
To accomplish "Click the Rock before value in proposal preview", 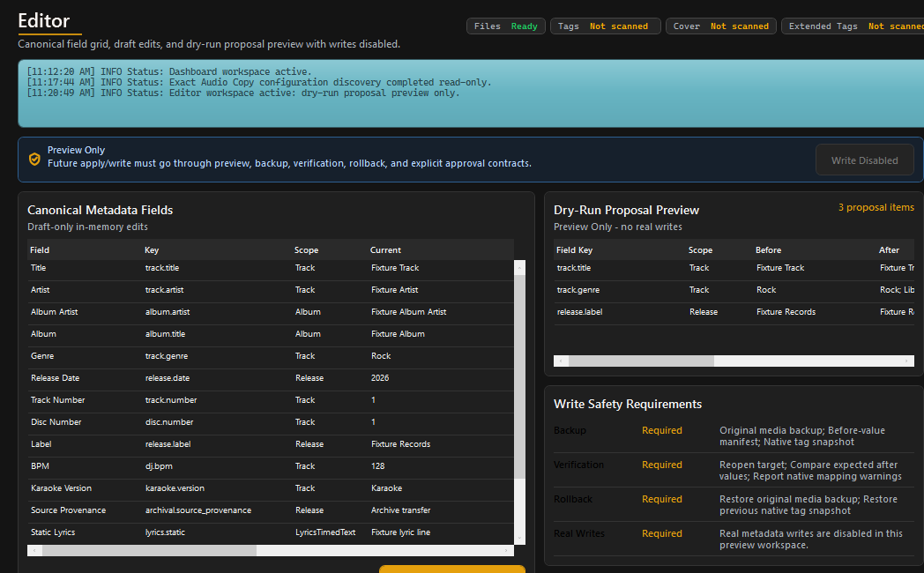I will click(766, 290).
